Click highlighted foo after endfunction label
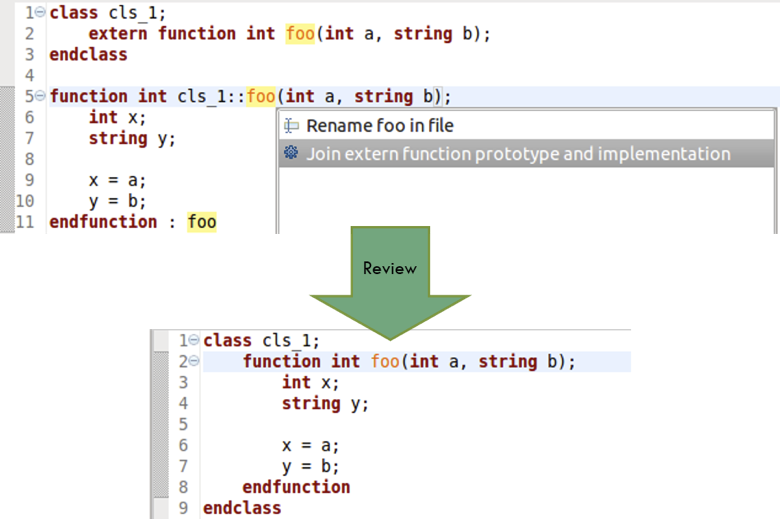This screenshot has width=780, height=519. click(201, 222)
